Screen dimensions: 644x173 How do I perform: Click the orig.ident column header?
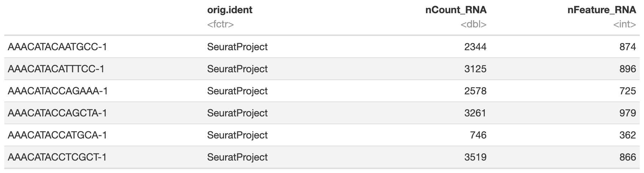229,10
